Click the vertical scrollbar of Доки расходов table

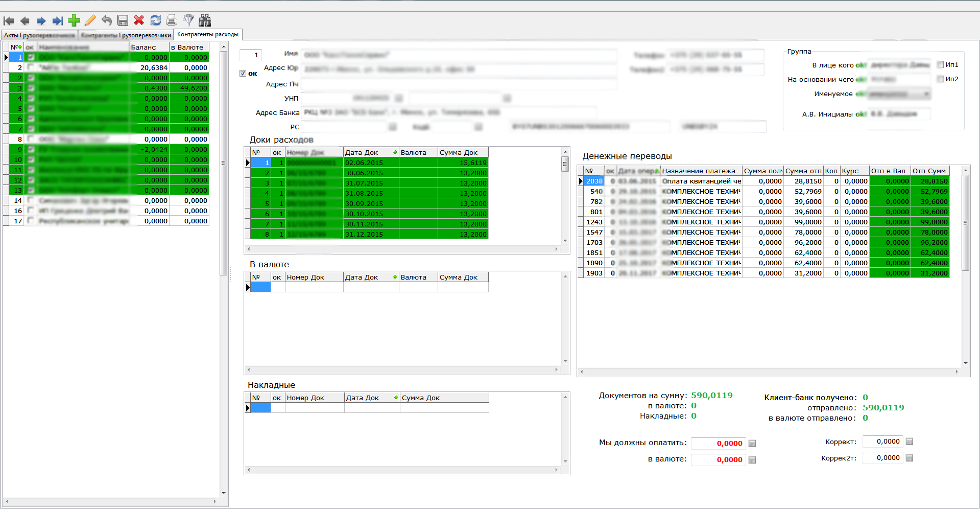[565, 196]
